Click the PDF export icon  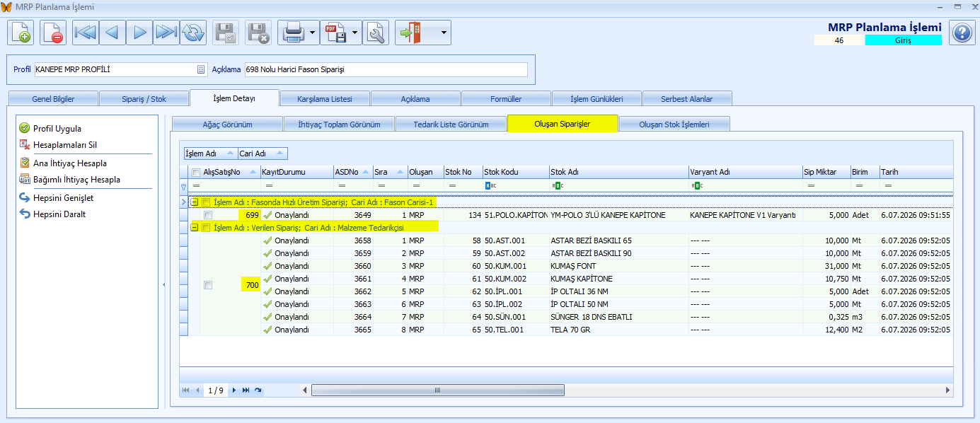click(x=335, y=33)
